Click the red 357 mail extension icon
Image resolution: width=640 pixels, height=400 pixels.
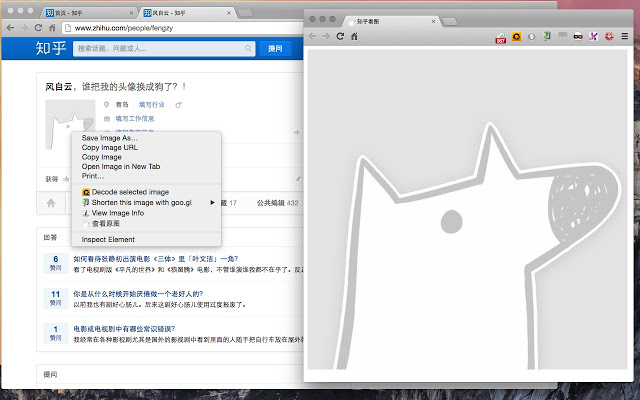501,38
